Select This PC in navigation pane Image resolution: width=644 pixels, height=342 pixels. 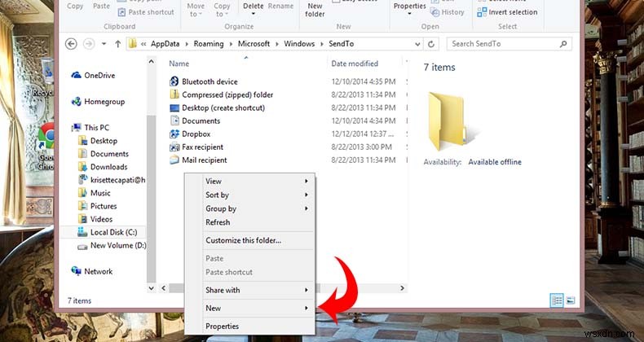90,128
